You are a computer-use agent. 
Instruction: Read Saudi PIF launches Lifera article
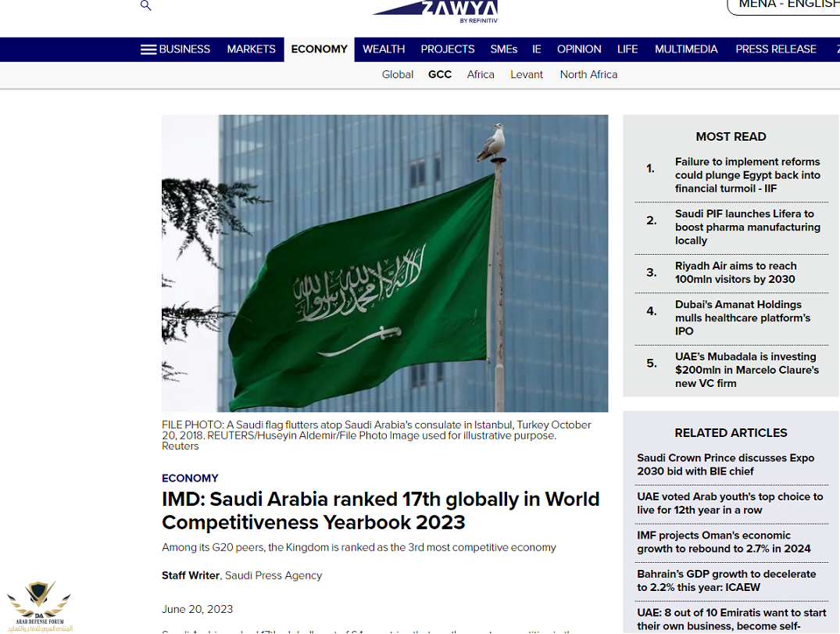pyautogui.click(x=747, y=227)
